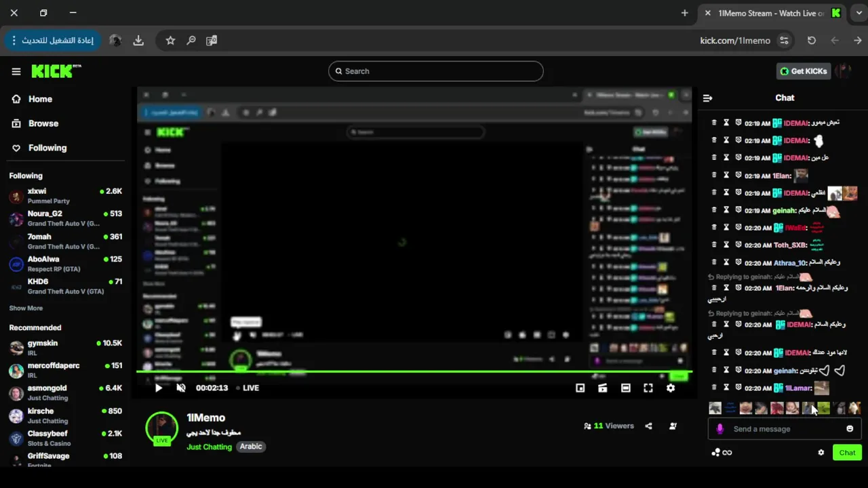The image size is (868, 488).
Task: Open 7omah followed channel
Action: (65, 241)
